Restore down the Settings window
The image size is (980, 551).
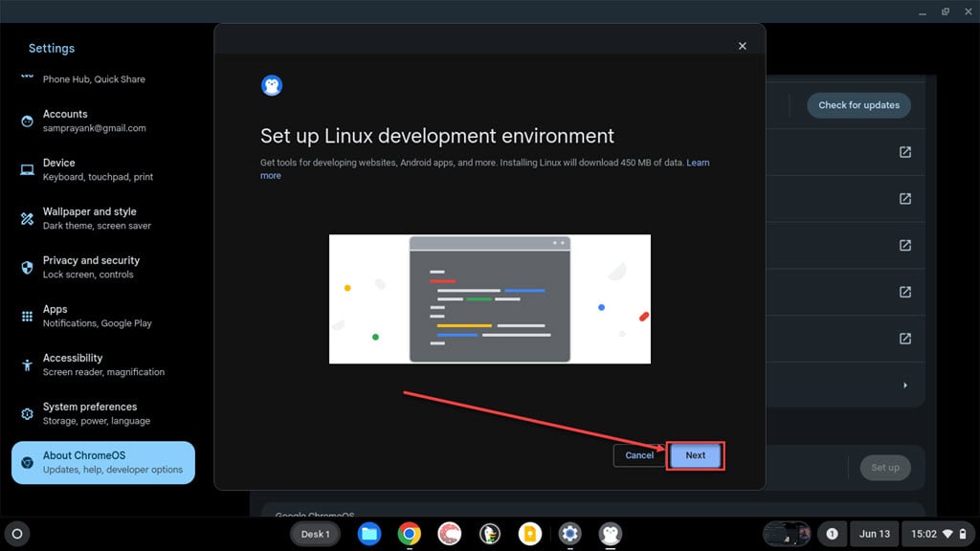click(x=945, y=11)
